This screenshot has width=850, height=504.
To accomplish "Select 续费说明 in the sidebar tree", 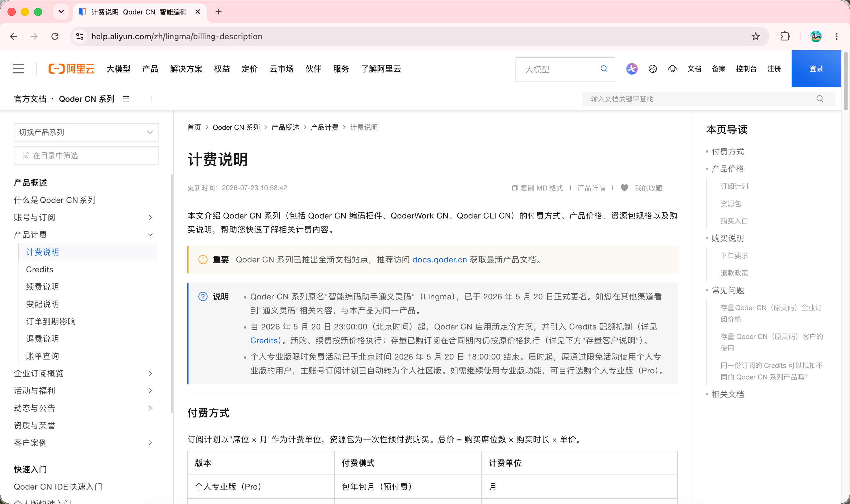I will (42, 287).
